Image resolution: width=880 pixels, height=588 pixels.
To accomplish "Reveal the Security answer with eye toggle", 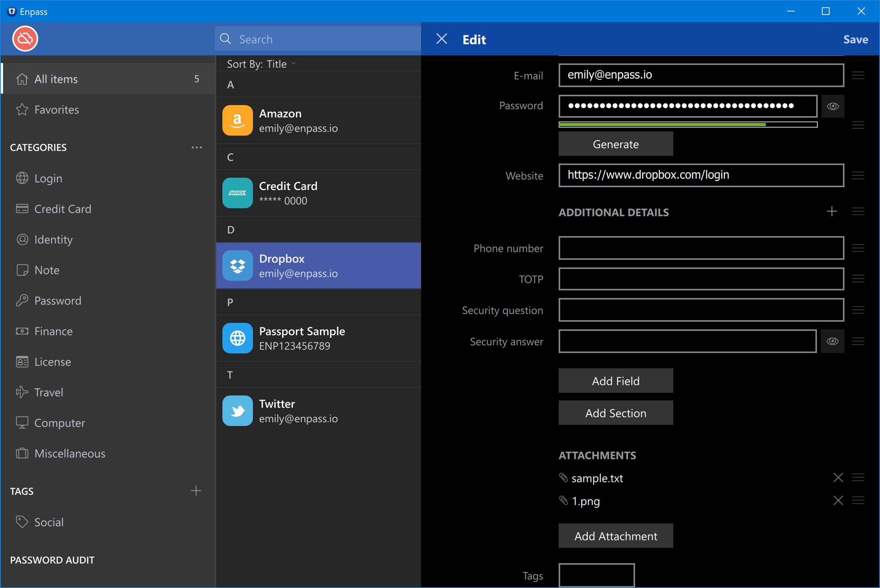I will tap(833, 341).
